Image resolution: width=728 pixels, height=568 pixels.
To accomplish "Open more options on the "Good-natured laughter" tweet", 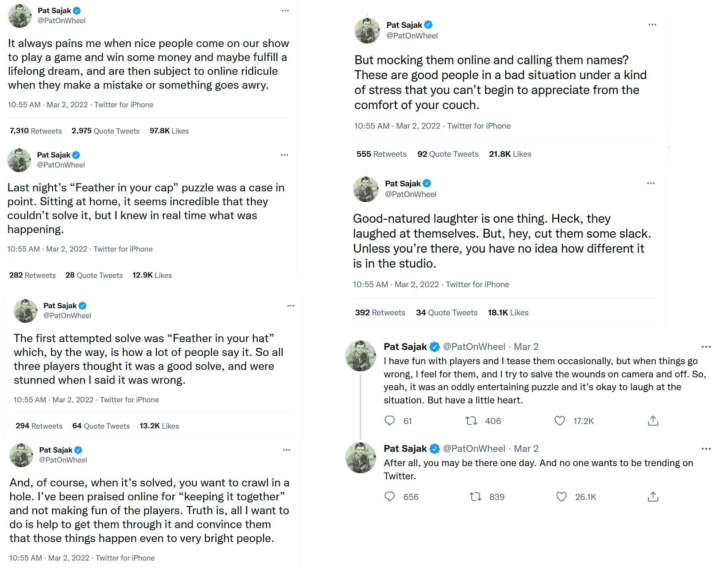I will pyautogui.click(x=651, y=183).
